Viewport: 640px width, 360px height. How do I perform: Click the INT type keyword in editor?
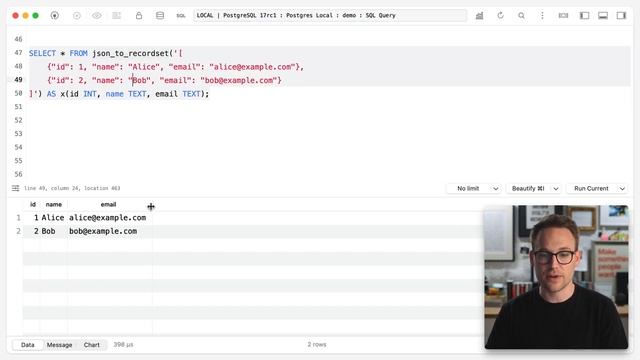pyautogui.click(x=90, y=94)
